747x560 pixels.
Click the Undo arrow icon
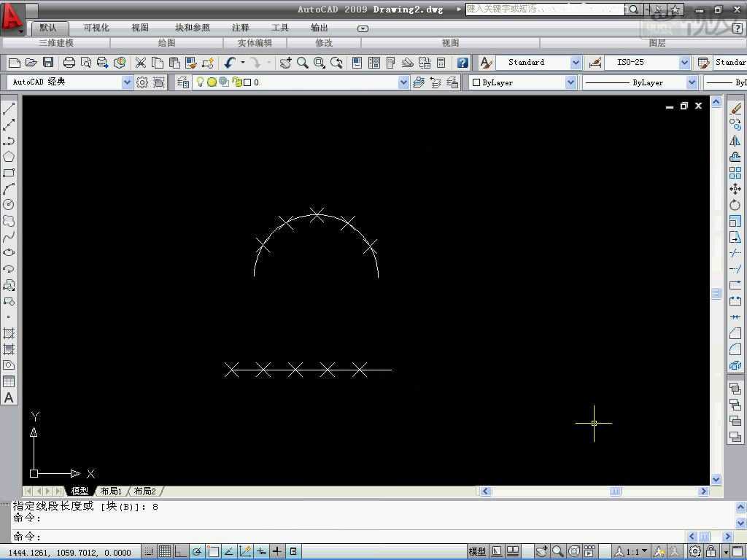tap(230, 63)
